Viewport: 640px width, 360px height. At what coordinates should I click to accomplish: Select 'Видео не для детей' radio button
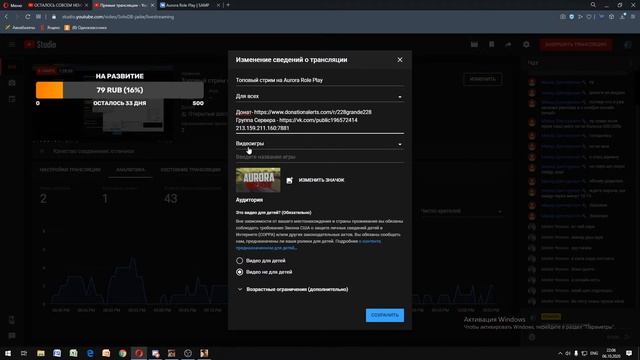240,272
